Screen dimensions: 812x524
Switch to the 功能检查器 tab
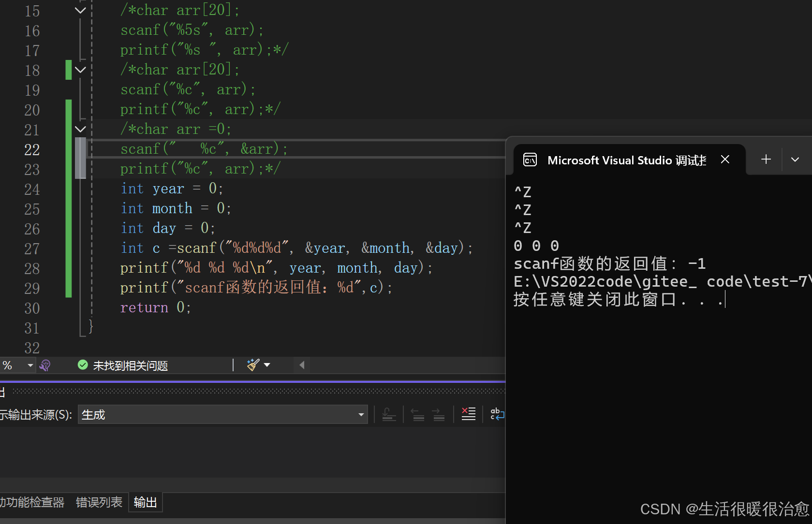32,502
